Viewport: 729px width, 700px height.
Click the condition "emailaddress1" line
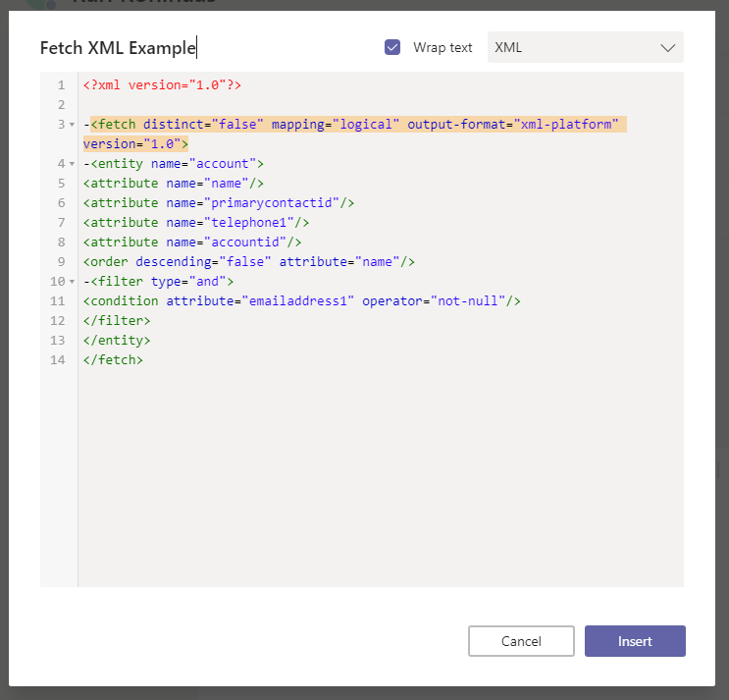click(x=302, y=301)
